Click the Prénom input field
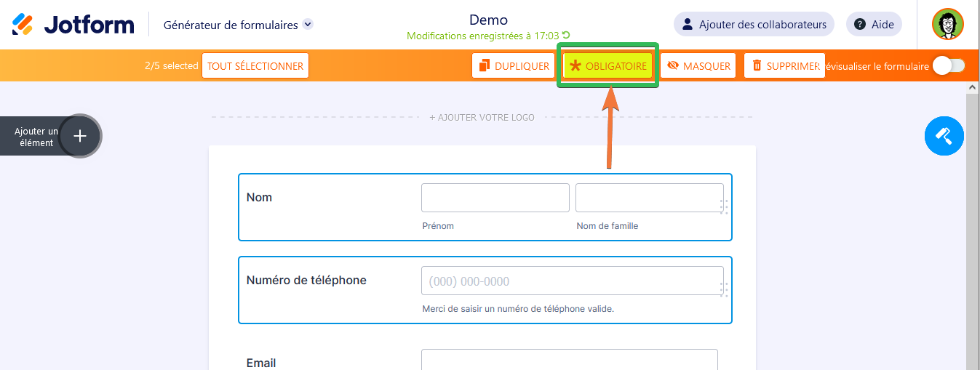The height and width of the screenshot is (370, 980). pos(495,198)
